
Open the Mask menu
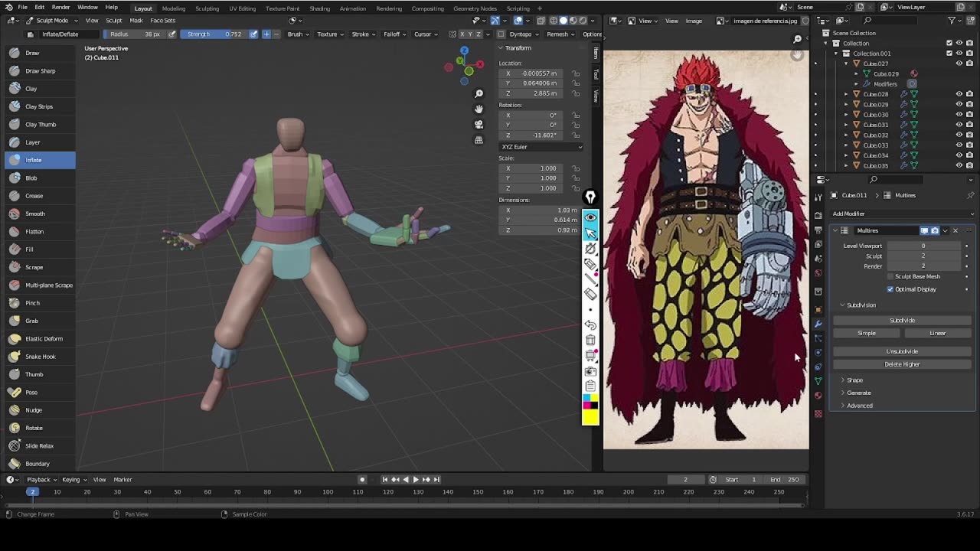point(136,20)
